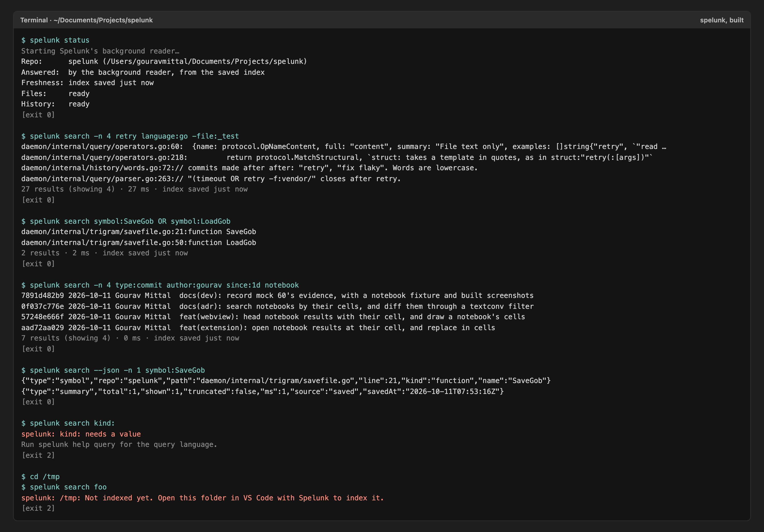Click the 'Answered: by the background reader' line
Image resolution: width=764 pixels, height=532 pixels.
[x=143, y=72]
